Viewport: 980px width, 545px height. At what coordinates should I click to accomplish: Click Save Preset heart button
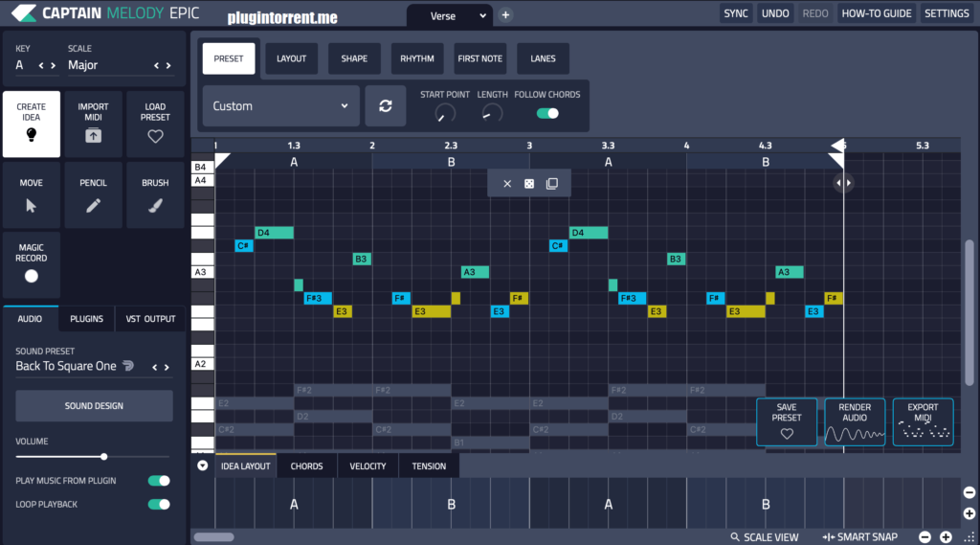(787, 421)
